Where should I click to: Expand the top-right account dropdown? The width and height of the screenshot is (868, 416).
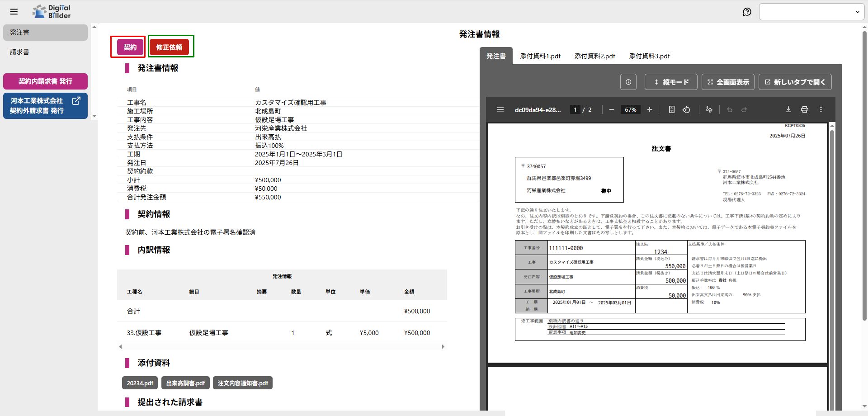[811, 12]
